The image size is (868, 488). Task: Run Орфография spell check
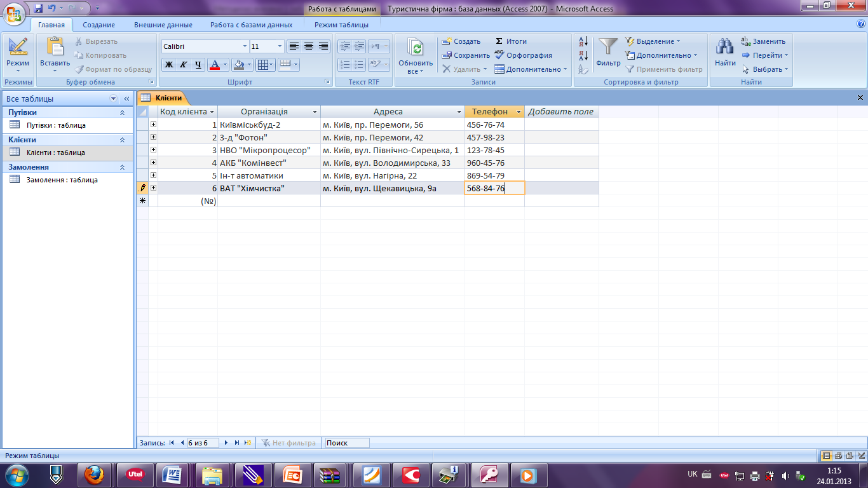[523, 55]
